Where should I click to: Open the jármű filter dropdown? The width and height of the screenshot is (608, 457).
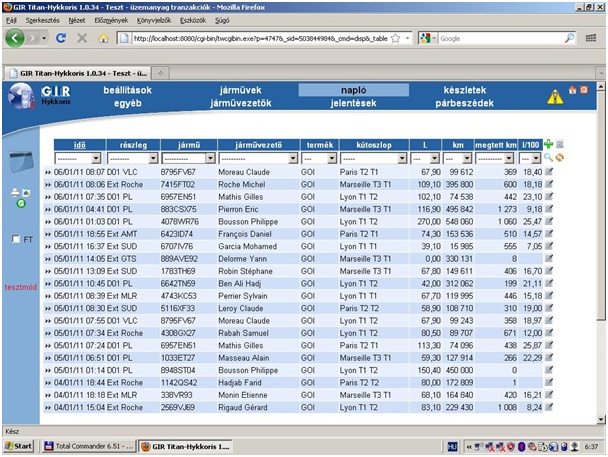click(210, 158)
